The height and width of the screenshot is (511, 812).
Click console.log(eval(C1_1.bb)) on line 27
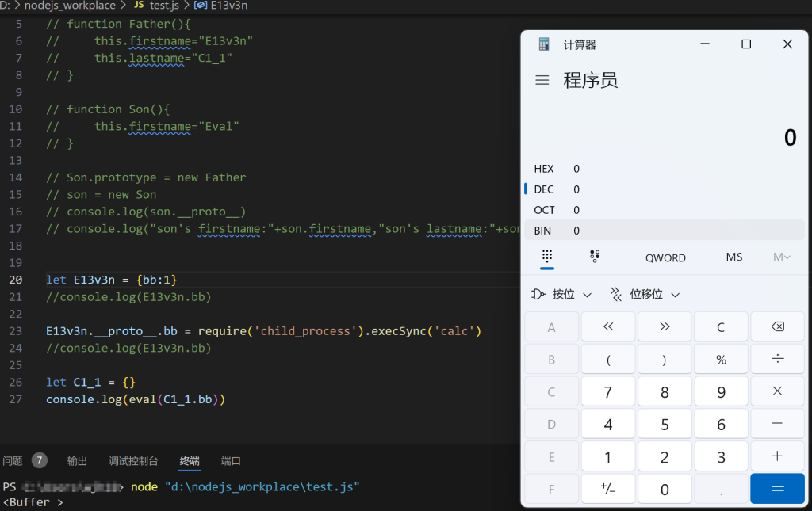(x=136, y=399)
